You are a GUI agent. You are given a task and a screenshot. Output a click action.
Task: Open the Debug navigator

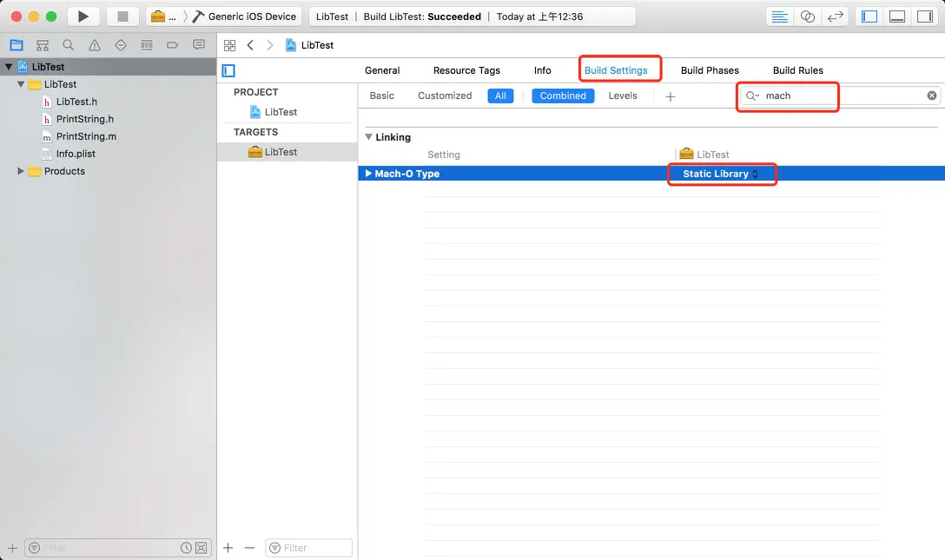coord(147,45)
